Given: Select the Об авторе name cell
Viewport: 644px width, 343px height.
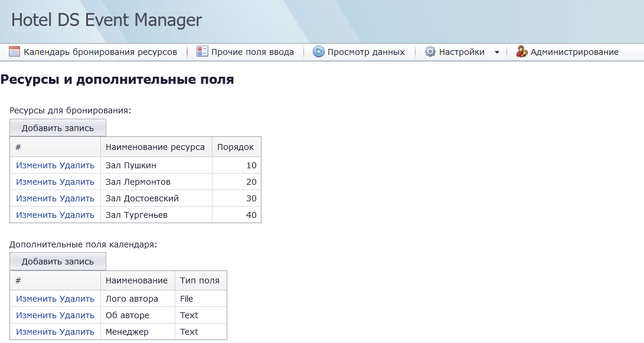Looking at the screenshot, I should coord(138,315).
